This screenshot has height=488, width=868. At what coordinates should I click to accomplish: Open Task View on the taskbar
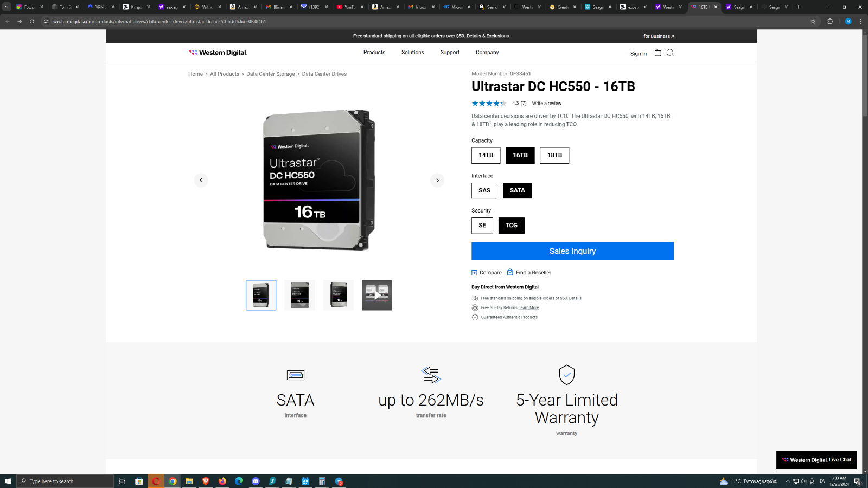(x=122, y=481)
